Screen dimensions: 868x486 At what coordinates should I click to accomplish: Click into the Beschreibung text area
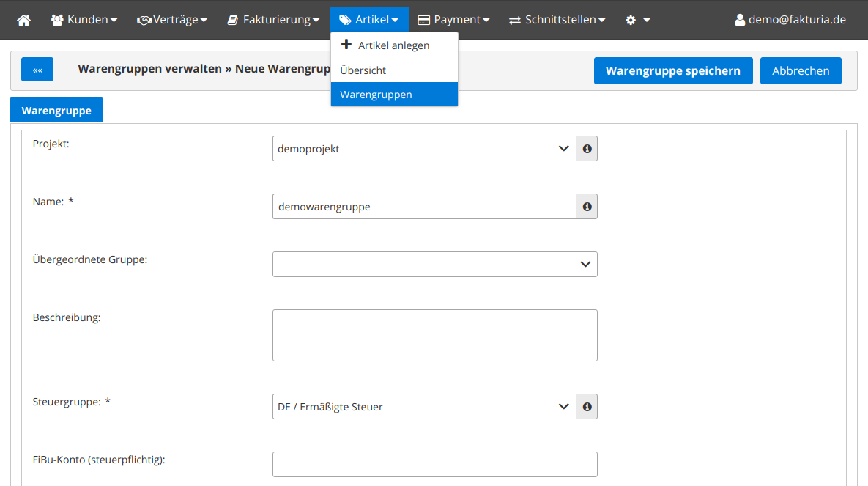[434, 335]
